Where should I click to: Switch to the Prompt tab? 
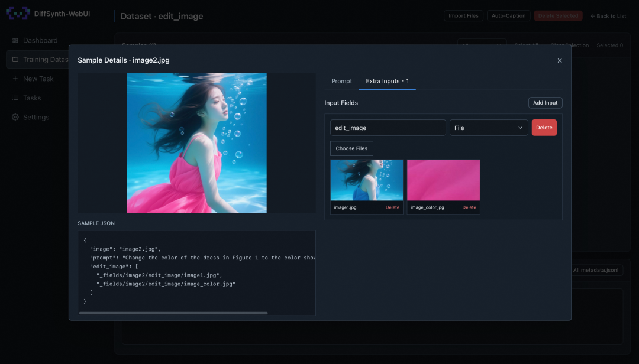pyautogui.click(x=341, y=81)
